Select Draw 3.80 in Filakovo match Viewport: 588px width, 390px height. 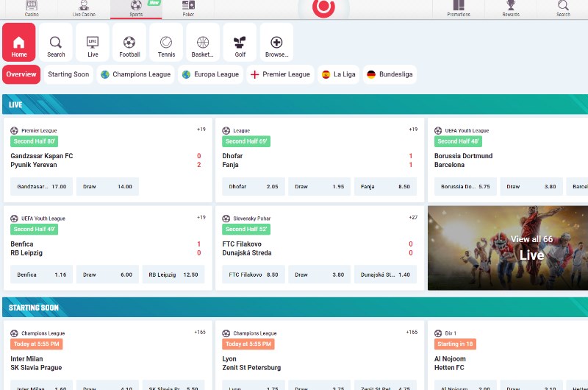click(x=320, y=274)
